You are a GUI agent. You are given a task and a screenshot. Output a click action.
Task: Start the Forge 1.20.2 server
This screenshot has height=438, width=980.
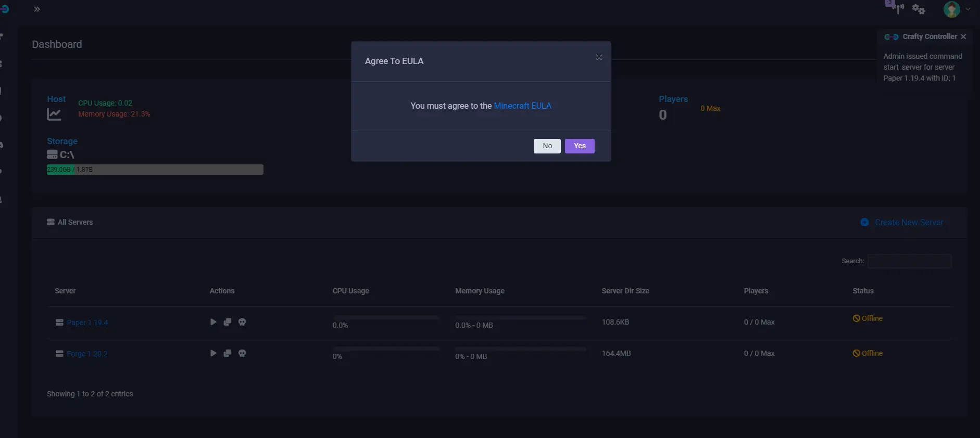[x=213, y=353]
